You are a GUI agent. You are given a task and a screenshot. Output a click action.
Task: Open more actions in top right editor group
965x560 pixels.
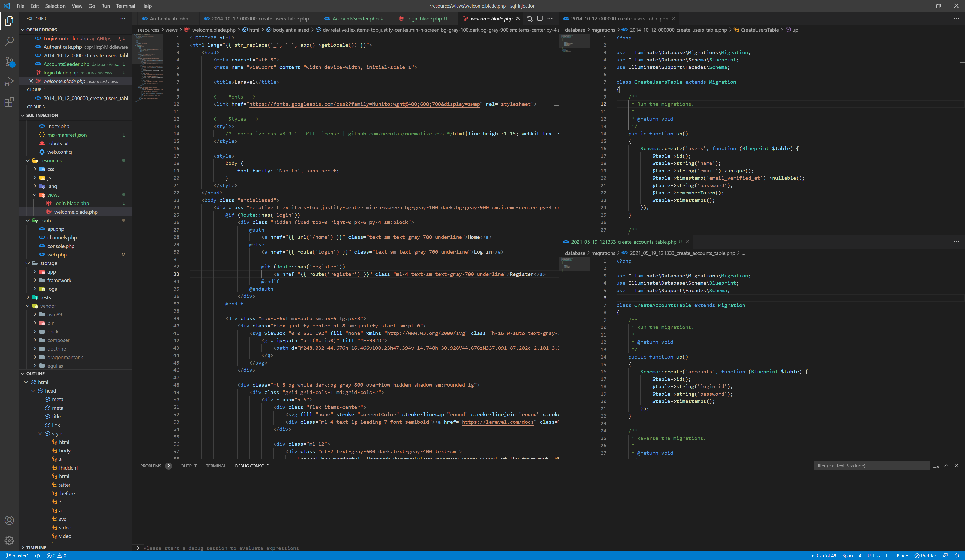tap(956, 18)
